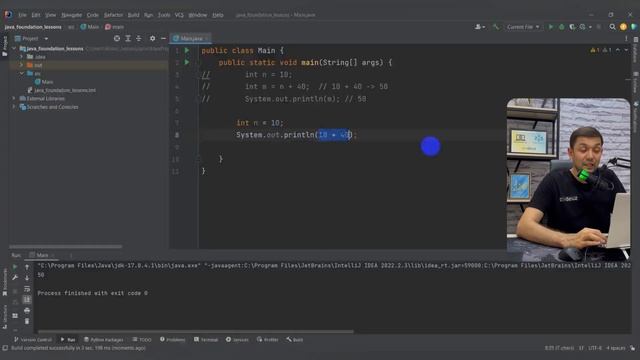The height and width of the screenshot is (360, 640).
Task: Click the 4 spaces indent status entry
Action: 616,348
